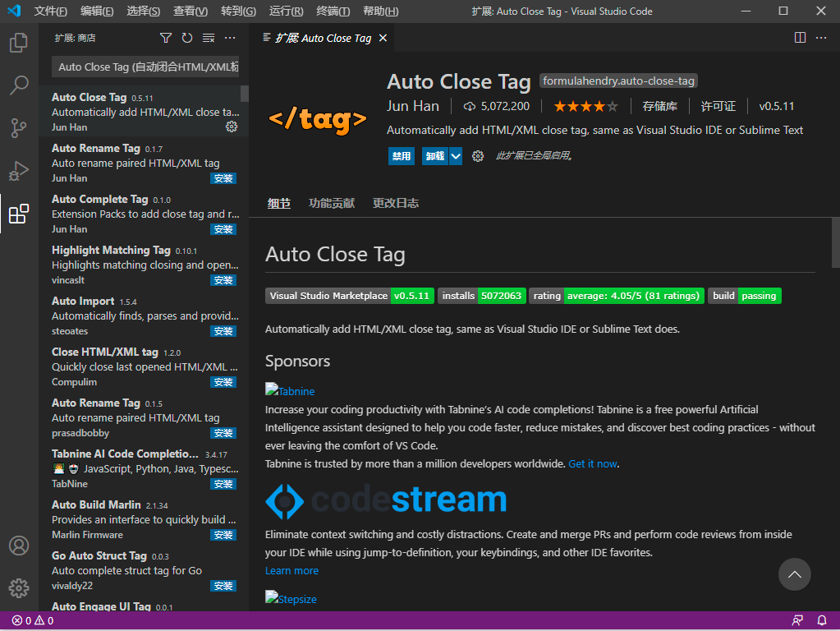The width and height of the screenshot is (840, 631).
Task: Click the Jun Han publisher name
Action: (x=413, y=106)
